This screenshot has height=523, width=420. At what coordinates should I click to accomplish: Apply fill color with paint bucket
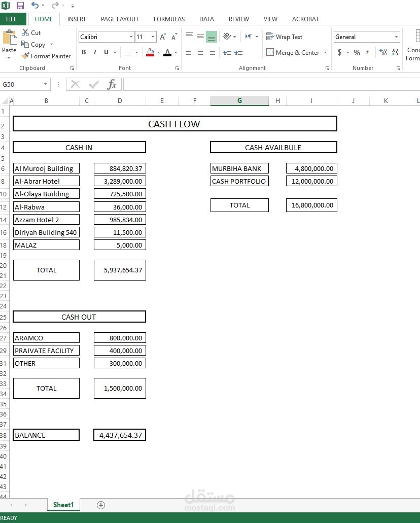pyautogui.click(x=150, y=52)
